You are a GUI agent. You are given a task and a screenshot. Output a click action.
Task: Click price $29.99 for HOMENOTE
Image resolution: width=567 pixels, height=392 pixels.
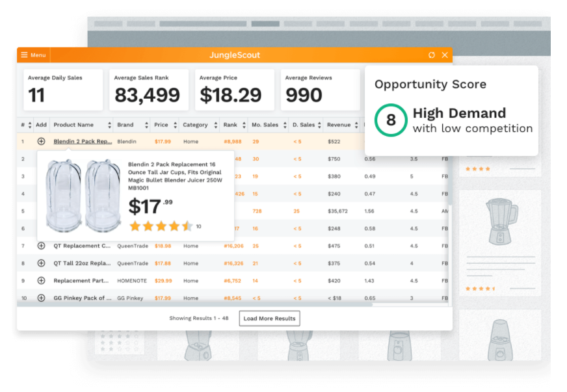(163, 281)
